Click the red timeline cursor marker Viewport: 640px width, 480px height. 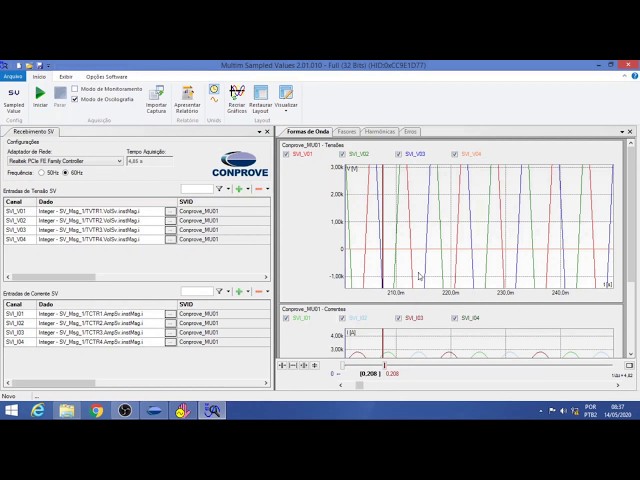384,365
